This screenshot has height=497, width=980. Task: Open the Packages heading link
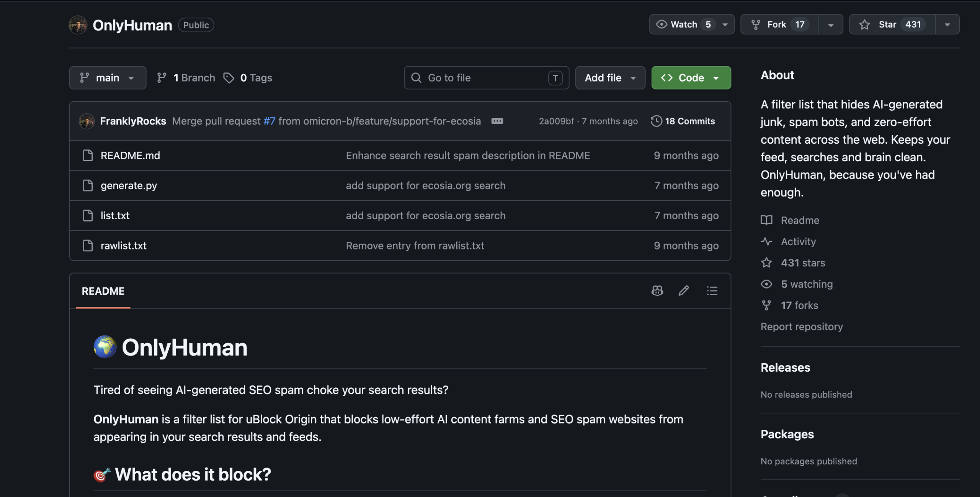(787, 434)
